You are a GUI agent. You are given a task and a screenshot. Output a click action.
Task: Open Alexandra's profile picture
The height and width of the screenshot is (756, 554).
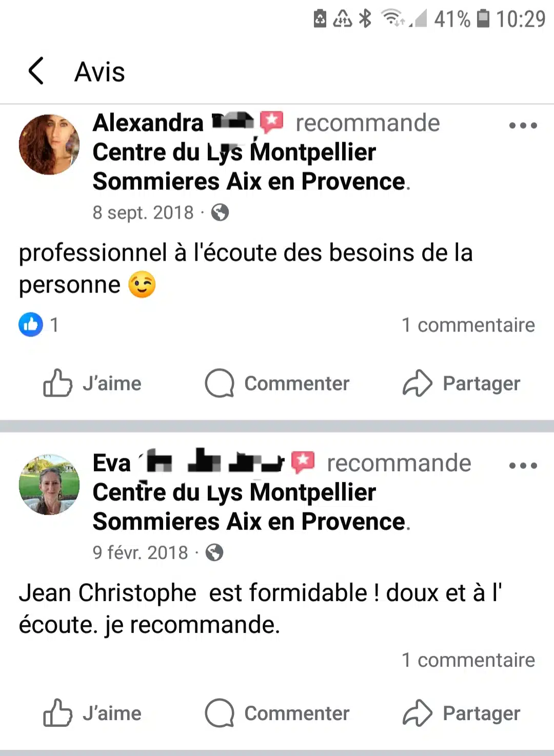pyautogui.click(x=49, y=144)
